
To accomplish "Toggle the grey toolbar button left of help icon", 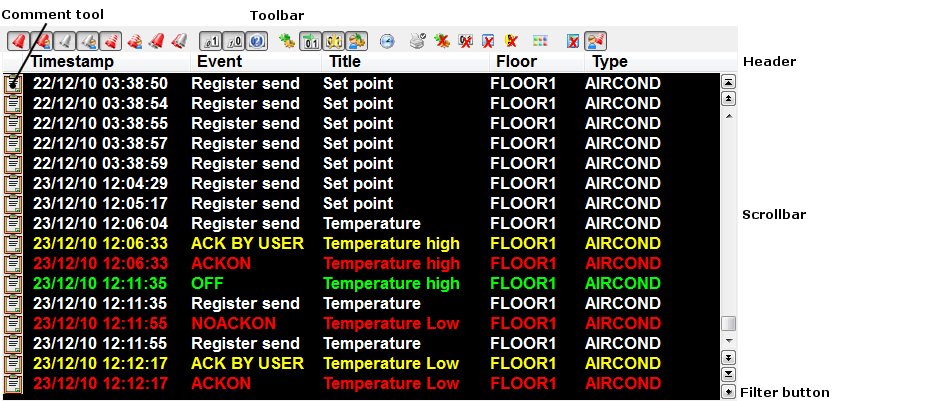I will tap(234, 42).
